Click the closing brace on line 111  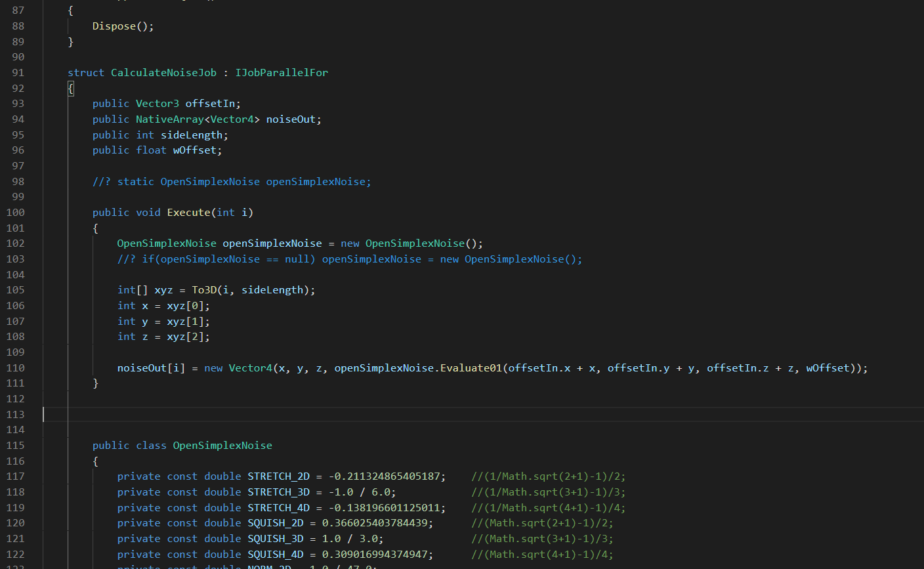coord(96,383)
